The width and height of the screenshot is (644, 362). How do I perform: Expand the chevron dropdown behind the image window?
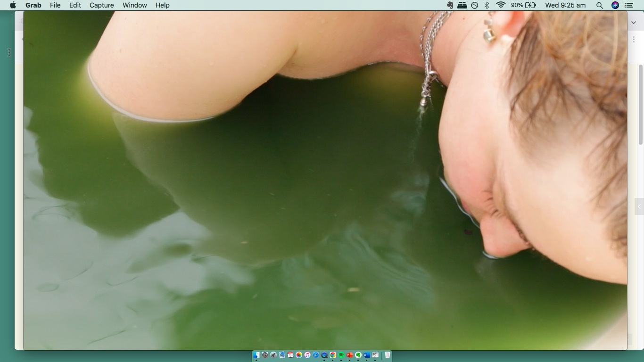coord(634,22)
